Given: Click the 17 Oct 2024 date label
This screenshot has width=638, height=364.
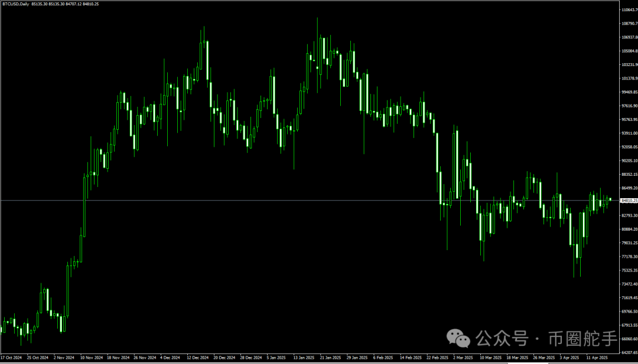Looking at the screenshot, I should [x=11, y=358].
